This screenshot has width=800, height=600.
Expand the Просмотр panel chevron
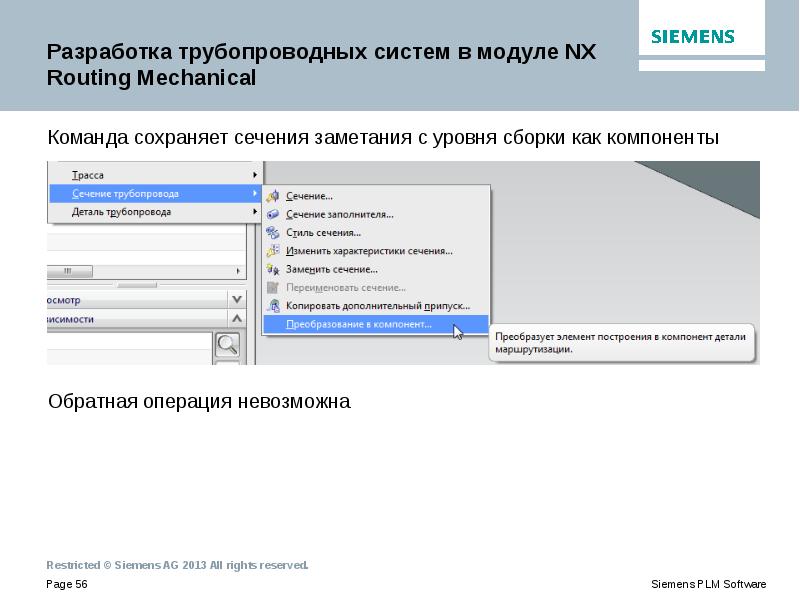237,299
